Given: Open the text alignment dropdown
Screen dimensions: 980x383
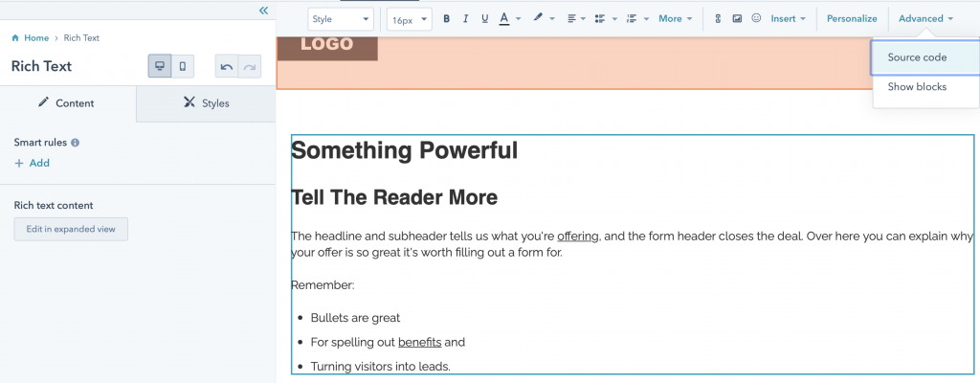Looking at the screenshot, I should pyautogui.click(x=575, y=18).
